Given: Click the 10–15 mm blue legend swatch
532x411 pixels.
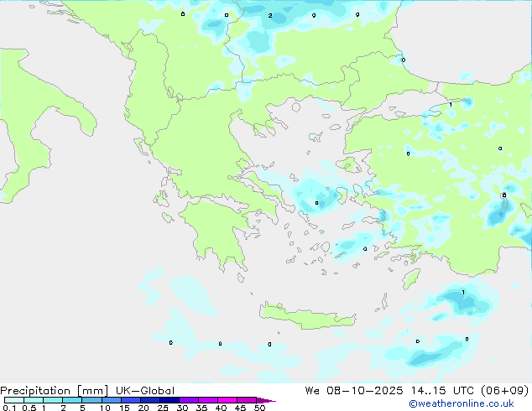Looking at the screenshot, I should pyautogui.click(x=111, y=400).
